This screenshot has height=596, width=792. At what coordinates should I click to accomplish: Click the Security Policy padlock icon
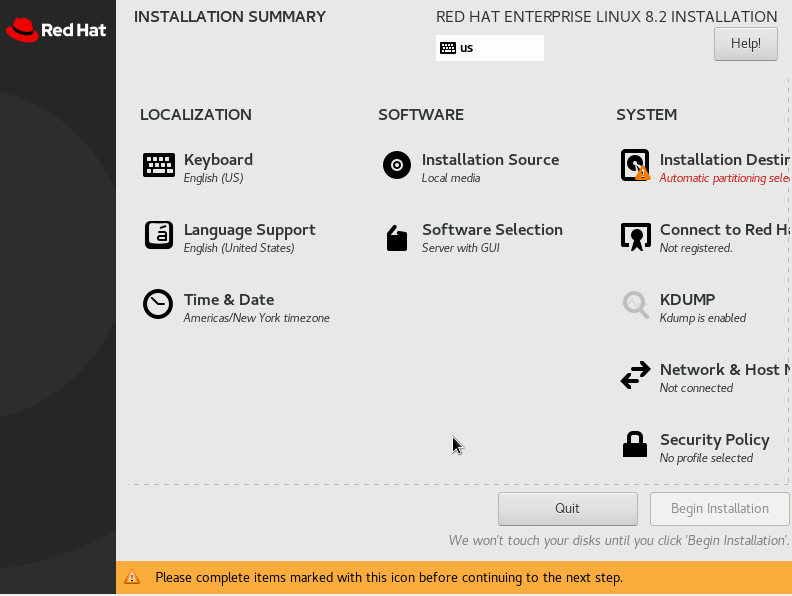(x=635, y=444)
